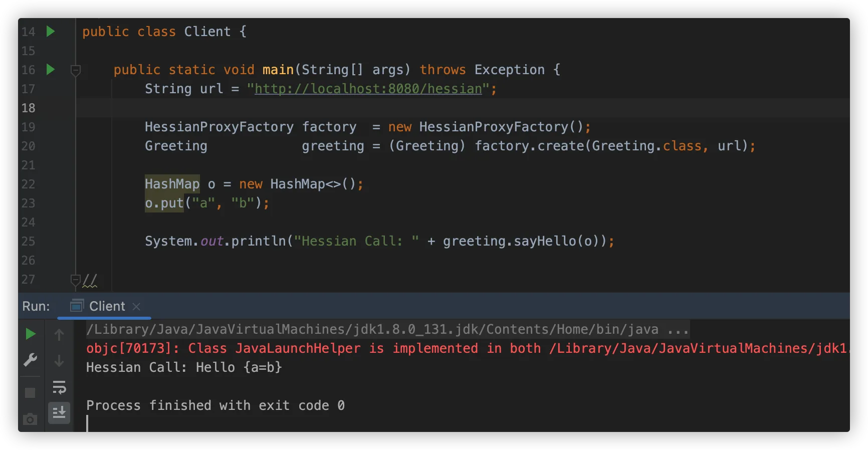Click the commented '//' on line 27
Screen dimensions: 868x450
(x=90, y=280)
